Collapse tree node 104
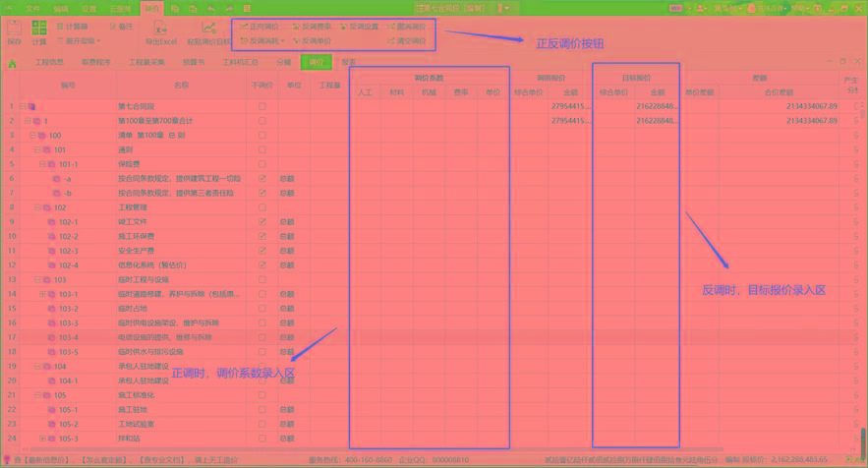Screen dimensions: 868x468 click(37, 366)
